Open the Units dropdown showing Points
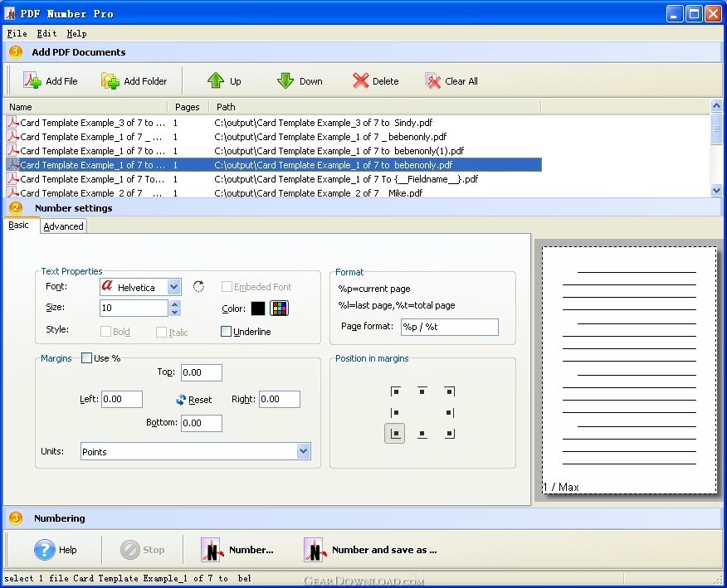 coord(303,451)
